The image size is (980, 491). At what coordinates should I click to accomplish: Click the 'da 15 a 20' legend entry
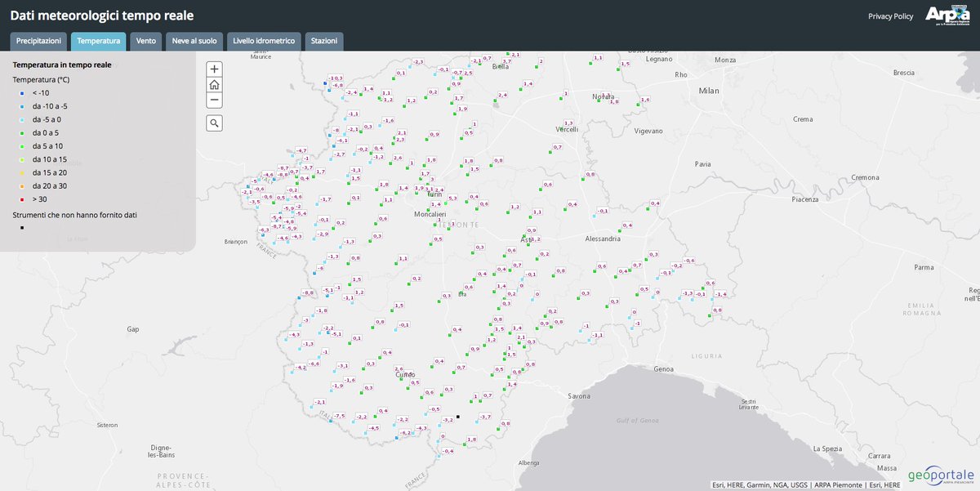(x=50, y=173)
